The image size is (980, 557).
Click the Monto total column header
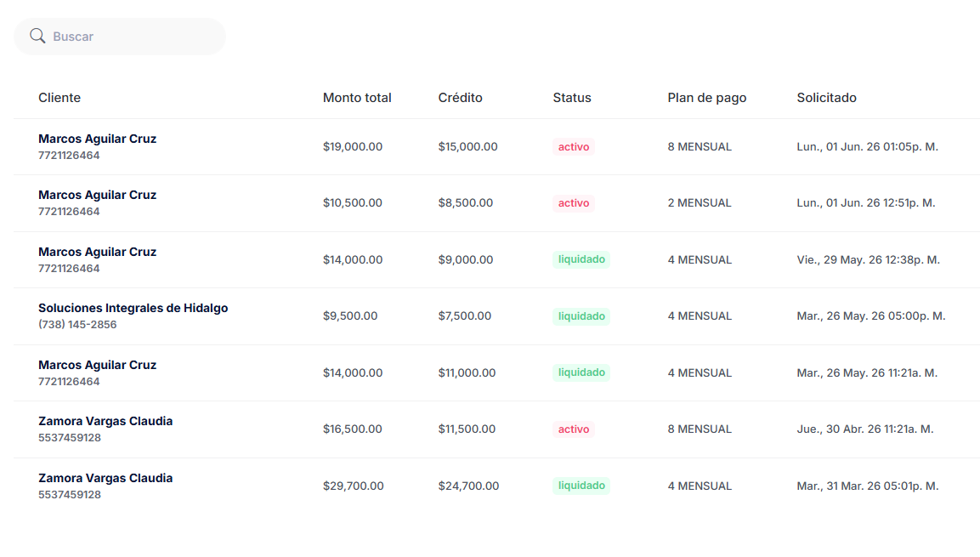tap(357, 98)
